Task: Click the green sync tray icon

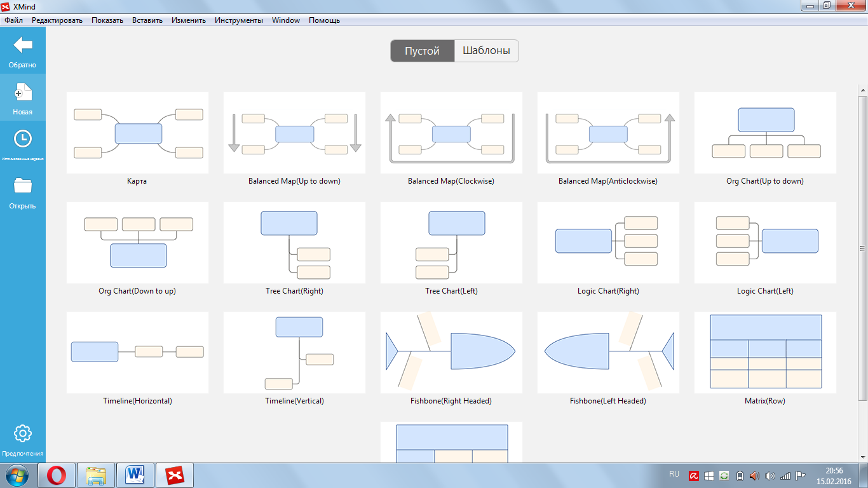Action: coord(724,476)
